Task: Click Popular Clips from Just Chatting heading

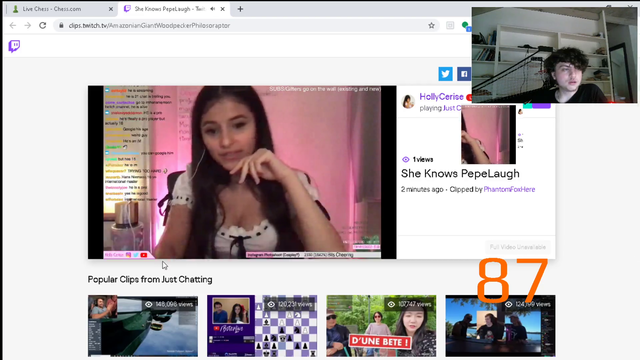Action: coord(150,280)
